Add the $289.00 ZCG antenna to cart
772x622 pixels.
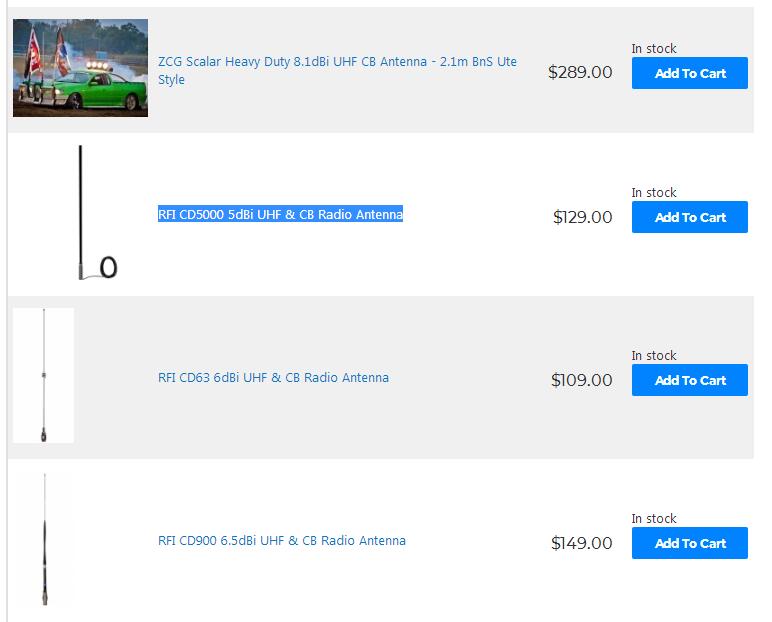[690, 73]
